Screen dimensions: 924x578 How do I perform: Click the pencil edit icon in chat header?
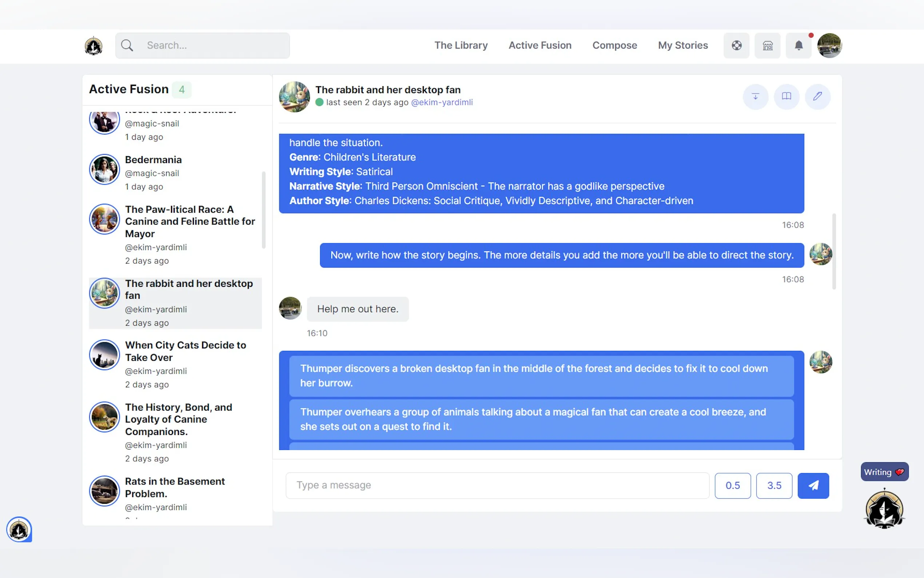pos(817,96)
